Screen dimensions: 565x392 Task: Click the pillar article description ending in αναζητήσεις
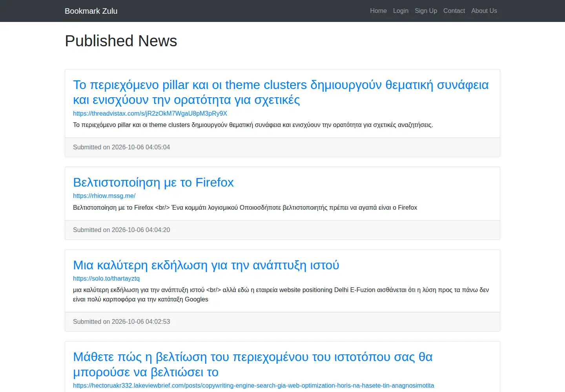(253, 125)
